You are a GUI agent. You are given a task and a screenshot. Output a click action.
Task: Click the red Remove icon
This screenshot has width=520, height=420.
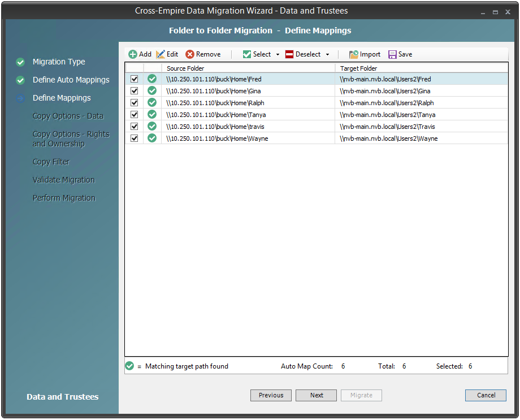point(190,54)
